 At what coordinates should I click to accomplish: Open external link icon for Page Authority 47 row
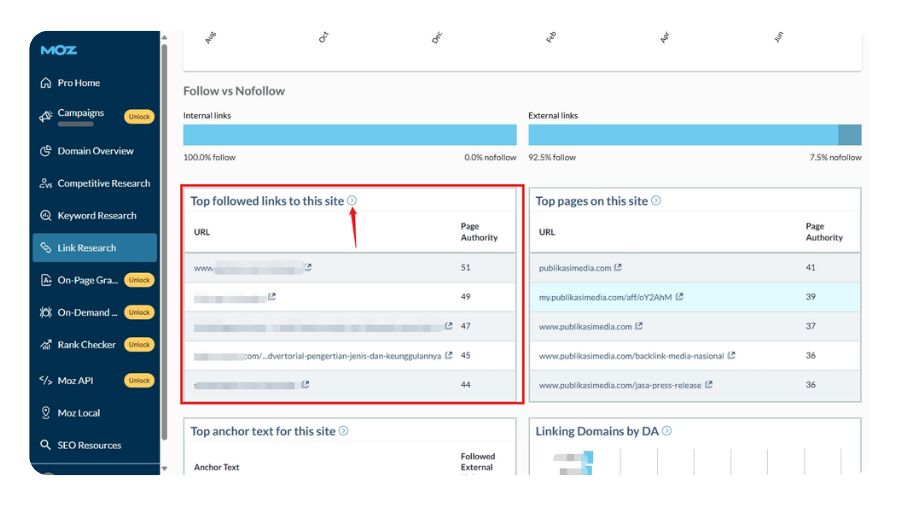coord(449,325)
